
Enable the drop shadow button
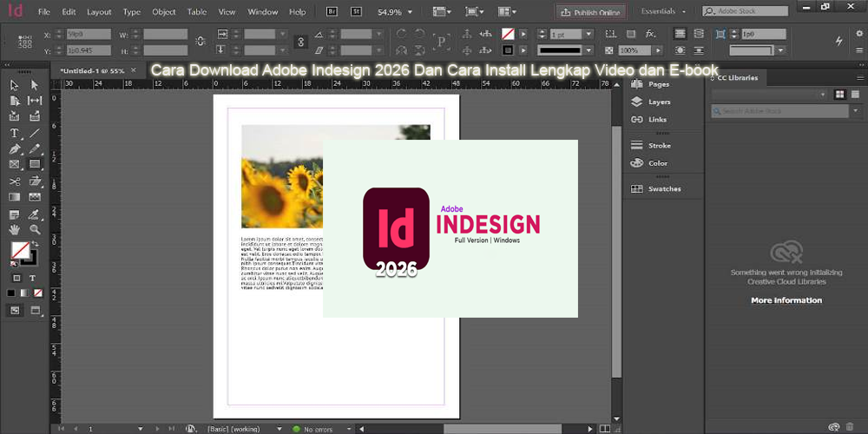pyautogui.click(x=630, y=34)
